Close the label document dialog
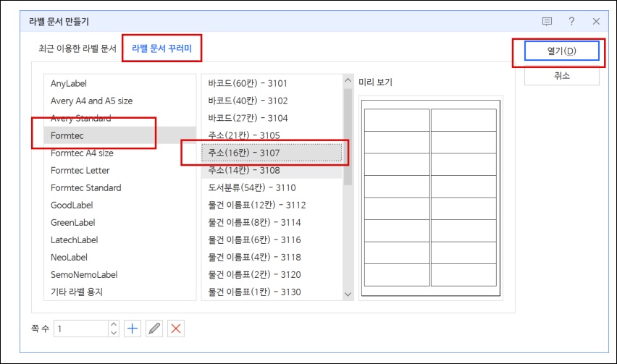617x364 pixels. 596,21
